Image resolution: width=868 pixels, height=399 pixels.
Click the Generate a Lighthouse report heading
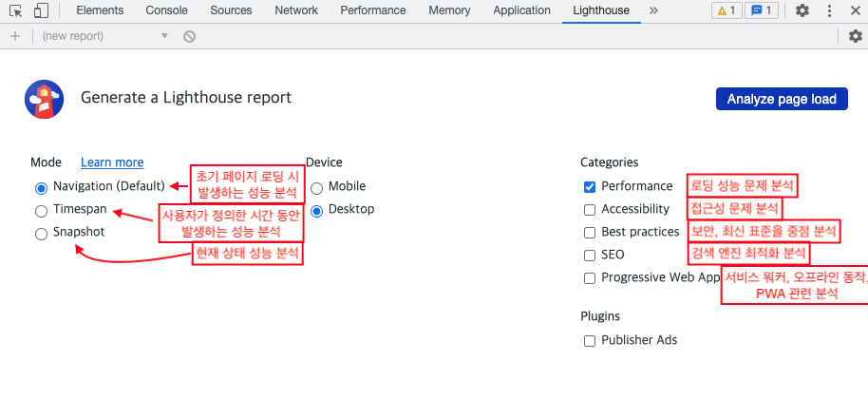186,98
